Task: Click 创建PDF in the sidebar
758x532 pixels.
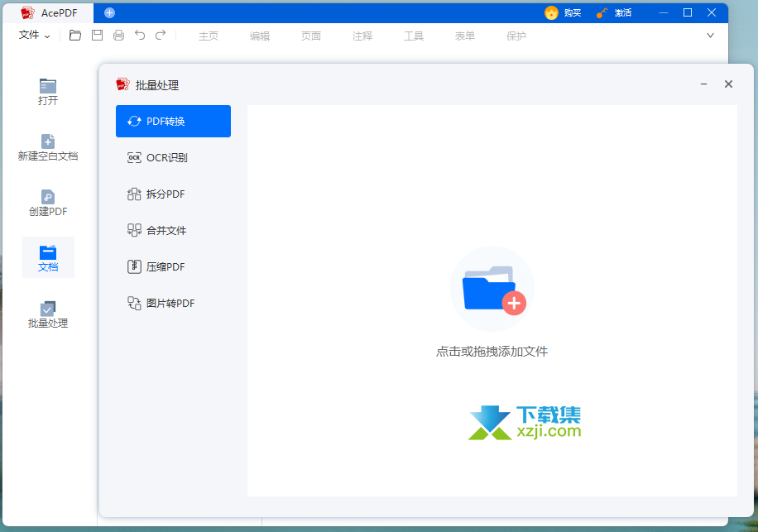Action: [48, 204]
